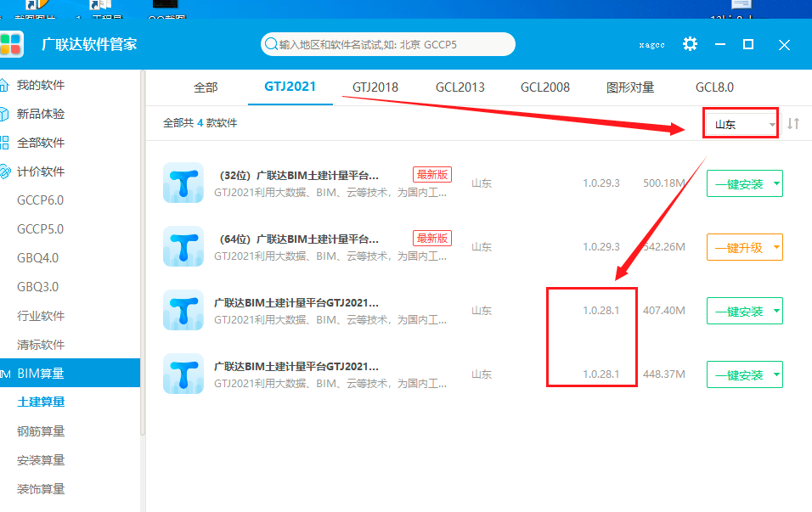Click the (32位) GTJ2021 app icon
This screenshot has height=512, width=812.
point(183,183)
